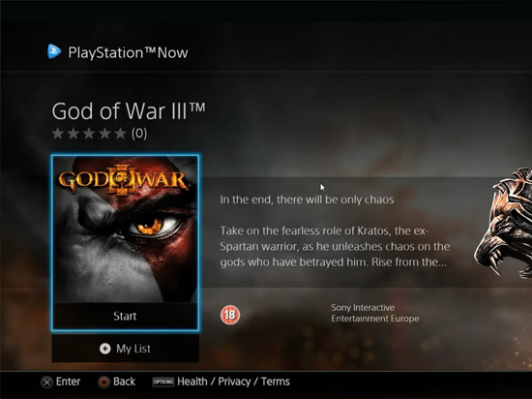Select the God of War cover art thumbnail
The image size is (532, 399).
[x=125, y=230]
